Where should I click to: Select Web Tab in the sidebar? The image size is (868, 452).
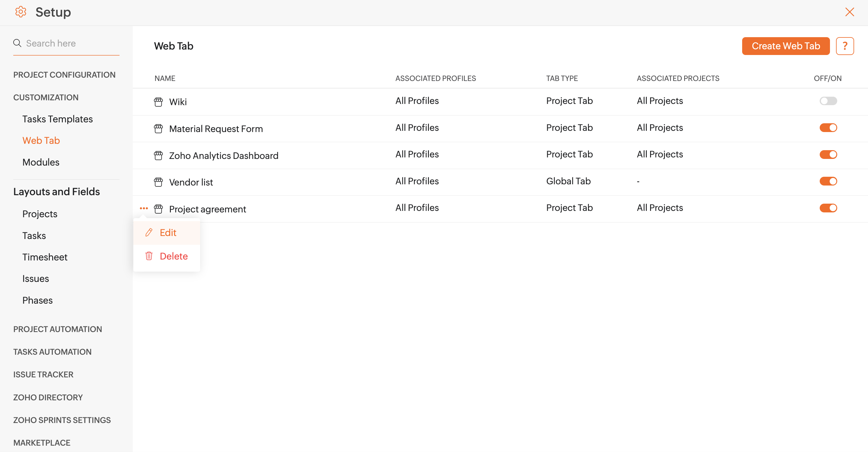pyautogui.click(x=41, y=141)
